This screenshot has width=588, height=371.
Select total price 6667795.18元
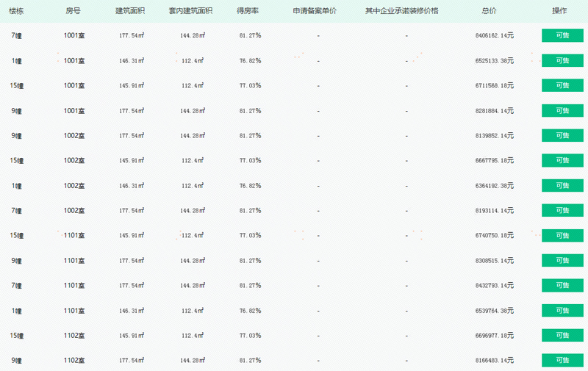(x=494, y=160)
